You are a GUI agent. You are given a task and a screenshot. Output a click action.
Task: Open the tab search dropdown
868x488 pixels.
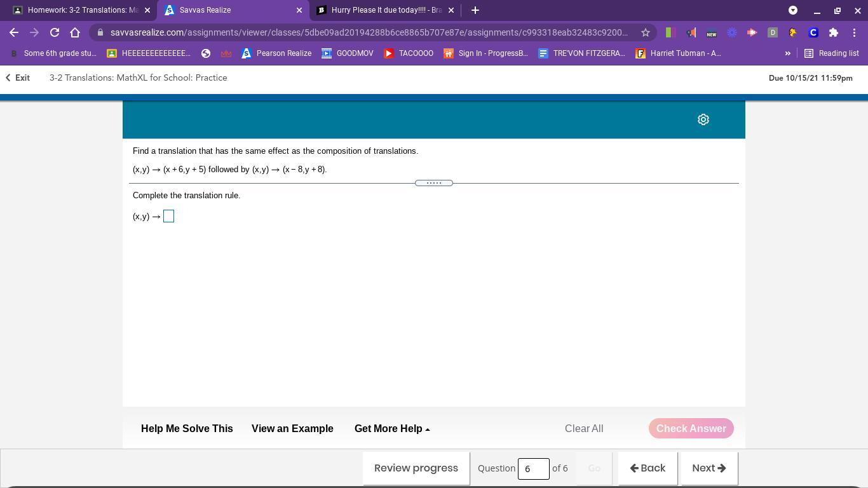click(793, 10)
